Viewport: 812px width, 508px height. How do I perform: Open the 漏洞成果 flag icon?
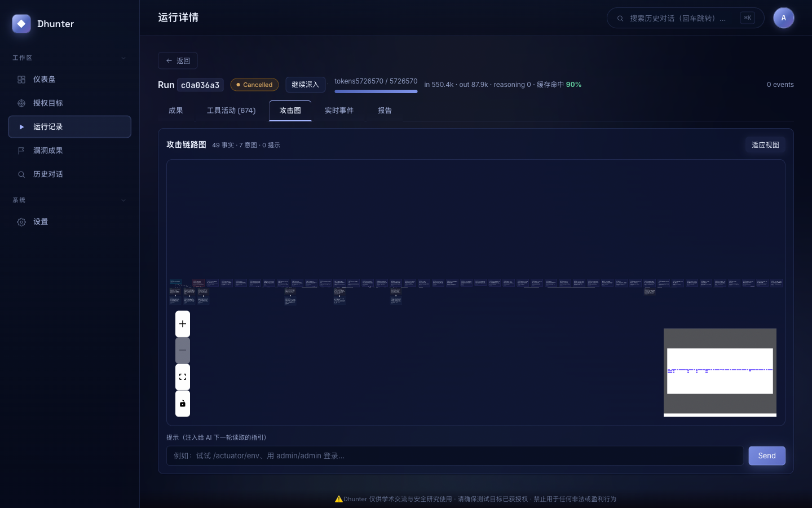coord(21,151)
